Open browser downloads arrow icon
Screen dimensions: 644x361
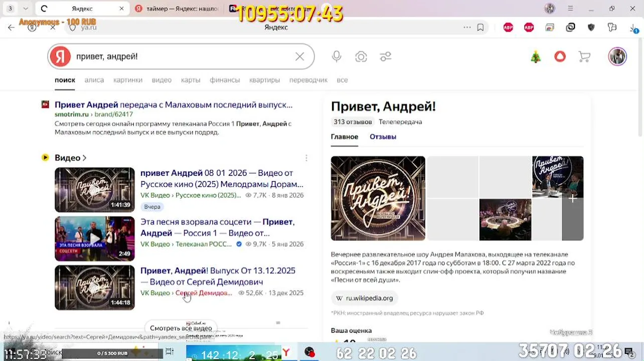click(x=633, y=29)
